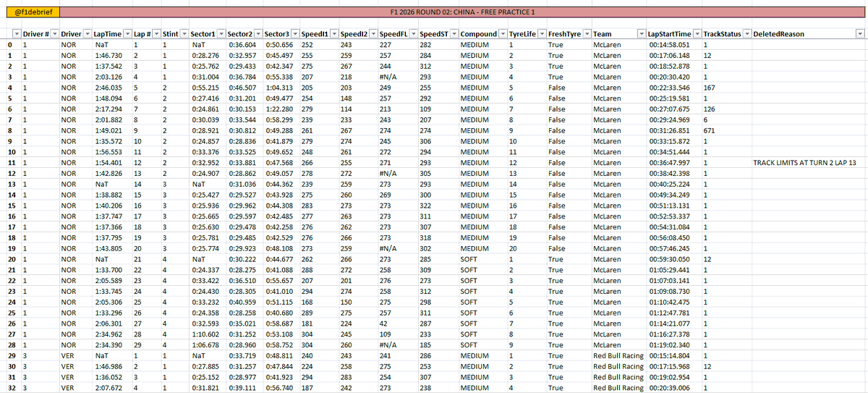
Task: Select TrackStatus value 167
Action: (x=709, y=88)
